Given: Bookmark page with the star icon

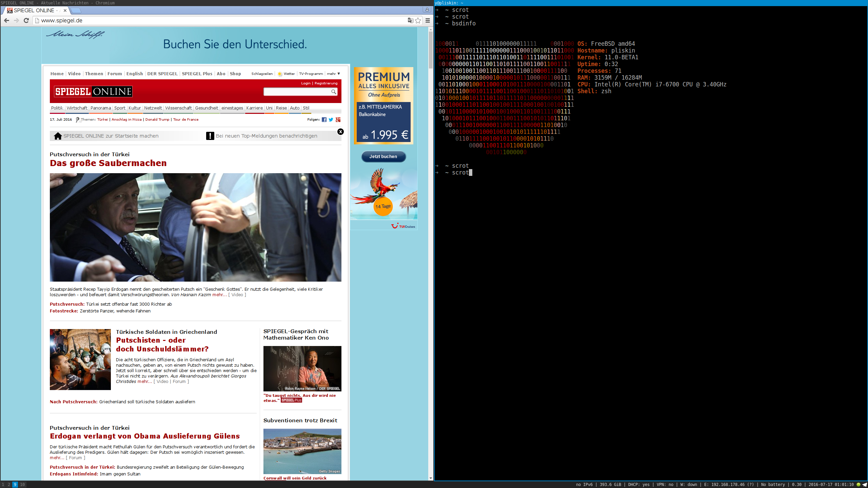Looking at the screenshot, I should click(418, 21).
